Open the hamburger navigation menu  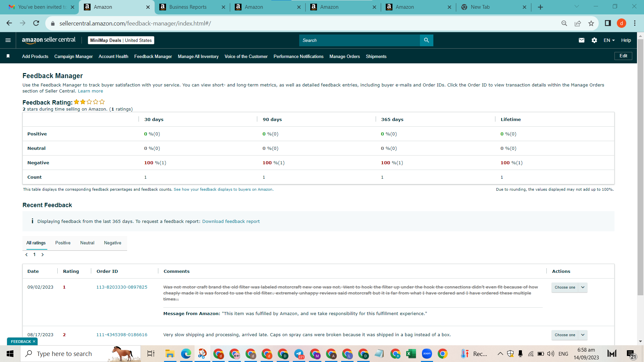click(8, 40)
